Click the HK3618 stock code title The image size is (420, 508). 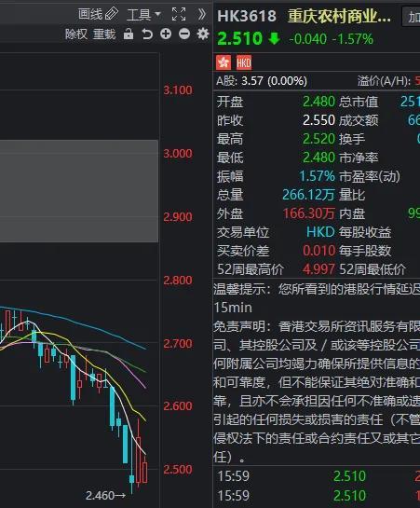247,16
